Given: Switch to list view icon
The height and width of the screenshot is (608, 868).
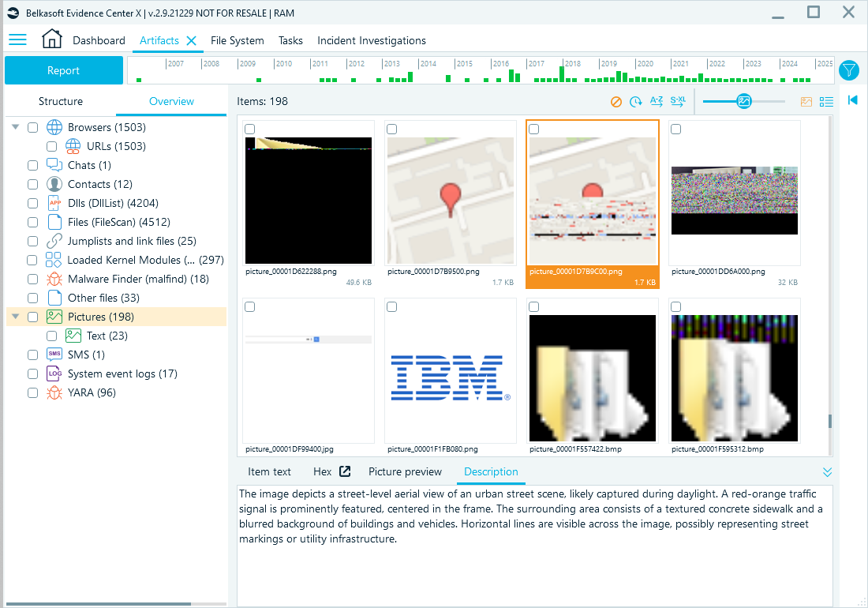Looking at the screenshot, I should click(x=826, y=101).
